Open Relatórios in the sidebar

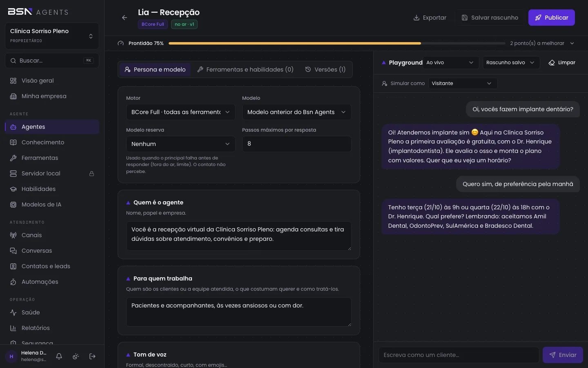pos(52,328)
